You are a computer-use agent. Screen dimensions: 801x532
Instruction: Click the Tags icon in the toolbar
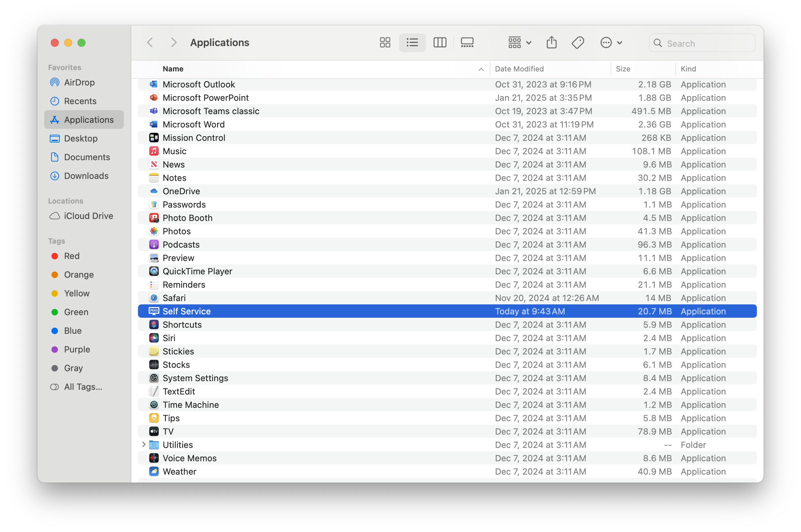(578, 42)
